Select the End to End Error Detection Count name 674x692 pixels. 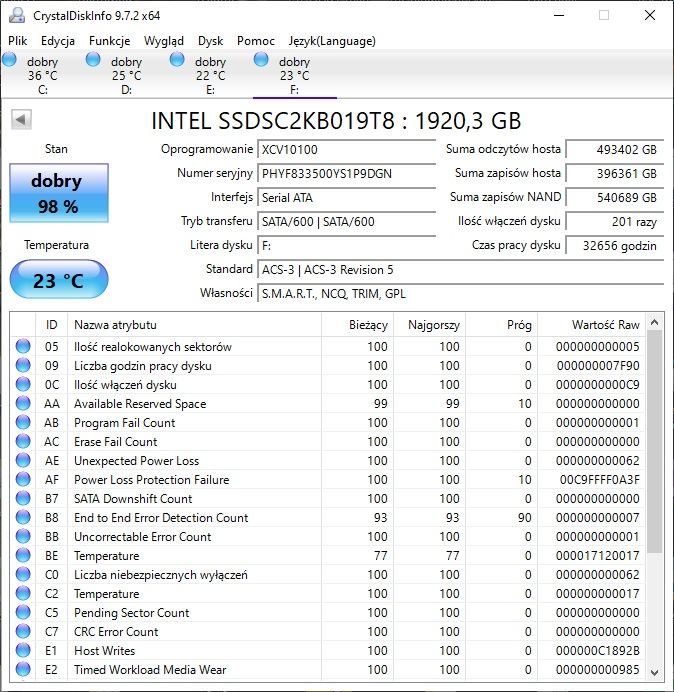(161, 518)
